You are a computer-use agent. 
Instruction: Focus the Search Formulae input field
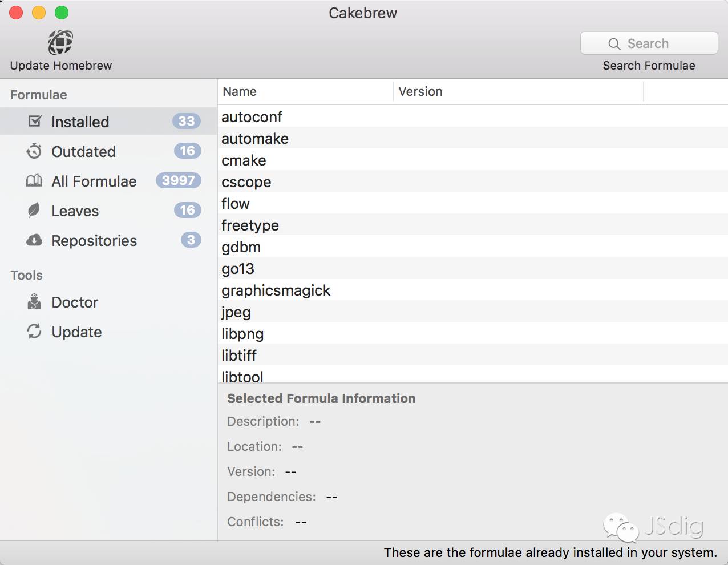pyautogui.click(x=649, y=43)
